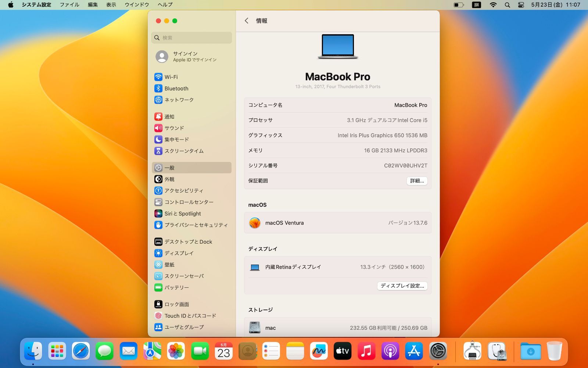Open Touch ID とパスコード settings
Image resolution: width=588 pixels, height=368 pixels.
pyautogui.click(x=191, y=316)
